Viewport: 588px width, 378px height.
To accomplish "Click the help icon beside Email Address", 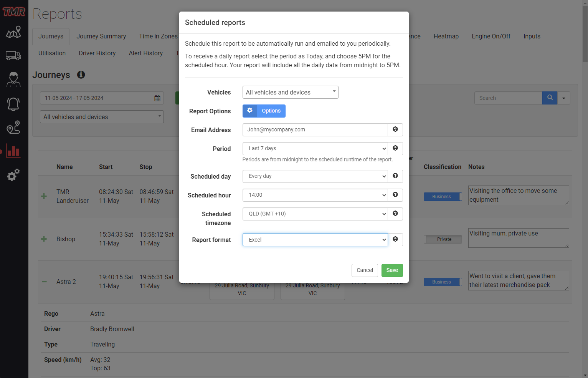I will 395,130.
